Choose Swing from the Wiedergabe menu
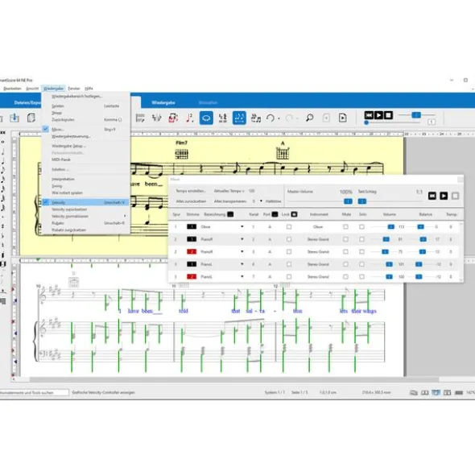The image size is (475, 476). (56, 186)
